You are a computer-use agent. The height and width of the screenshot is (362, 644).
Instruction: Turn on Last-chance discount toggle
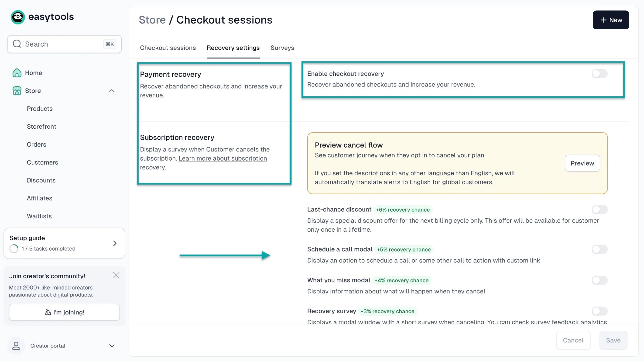tap(599, 209)
